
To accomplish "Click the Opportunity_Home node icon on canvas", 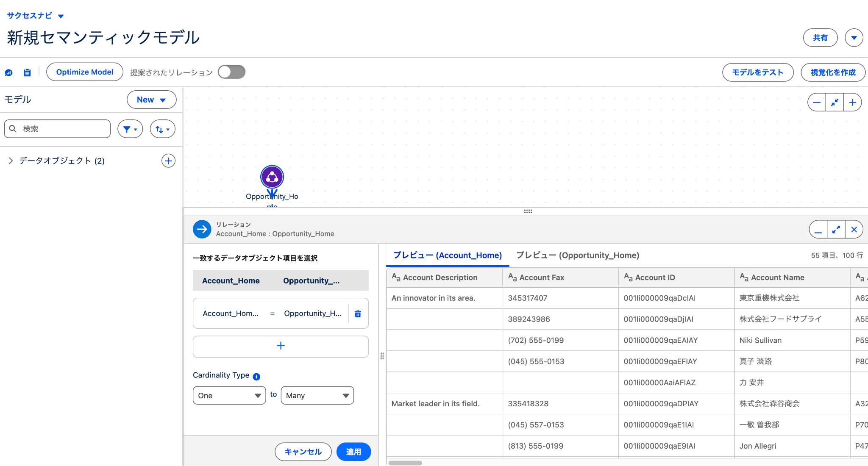I will 272,177.
